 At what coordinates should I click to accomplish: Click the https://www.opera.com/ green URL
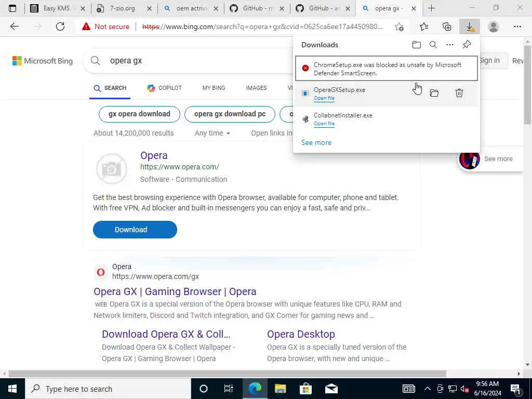click(179, 167)
